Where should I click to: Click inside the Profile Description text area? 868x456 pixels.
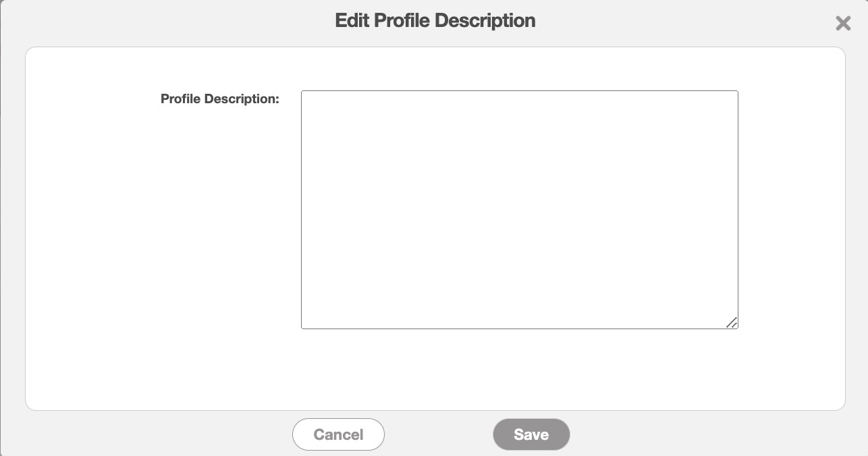519,209
